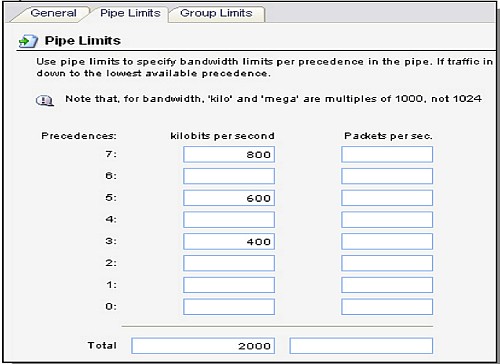The height and width of the screenshot is (364, 500).
Task: Switch to the General tab
Action: point(53,13)
